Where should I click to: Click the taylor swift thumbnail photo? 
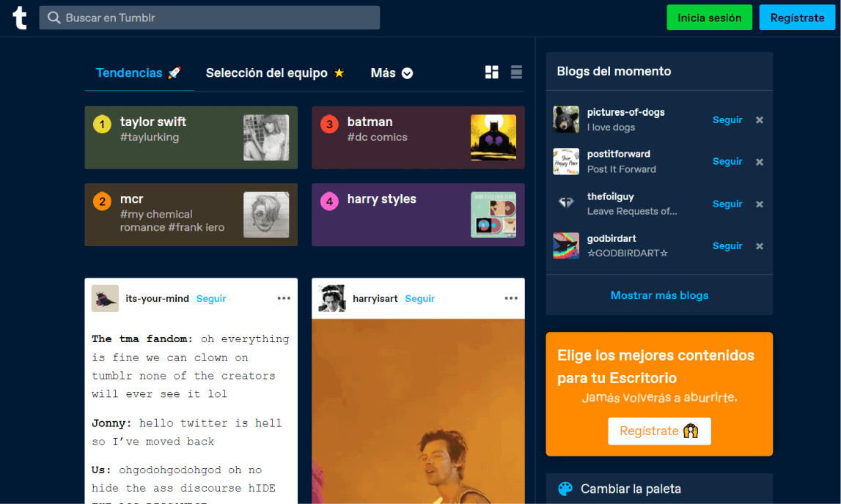(x=266, y=138)
